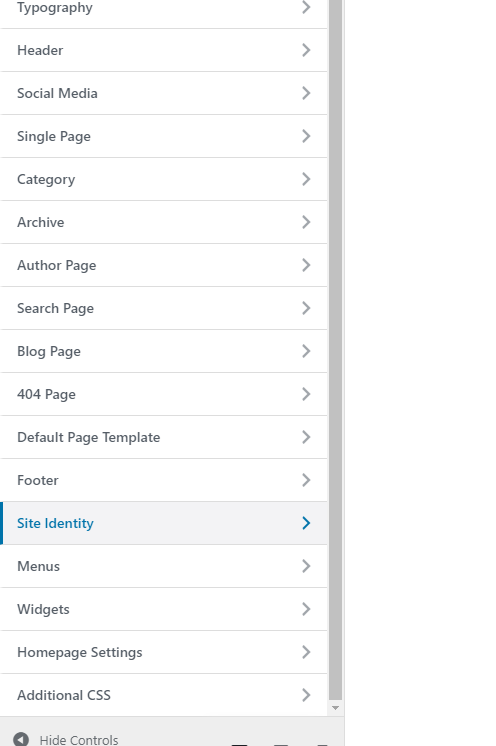
Task: Click the blue Site Identity chevron
Action: pos(306,523)
